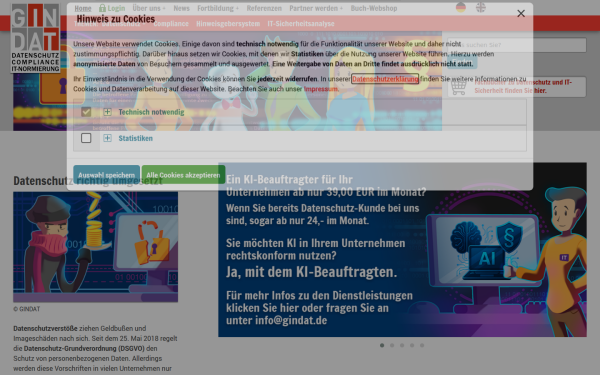The image size is (600, 375).
Task: Select the fifth carousel dot
Action: [422, 345]
